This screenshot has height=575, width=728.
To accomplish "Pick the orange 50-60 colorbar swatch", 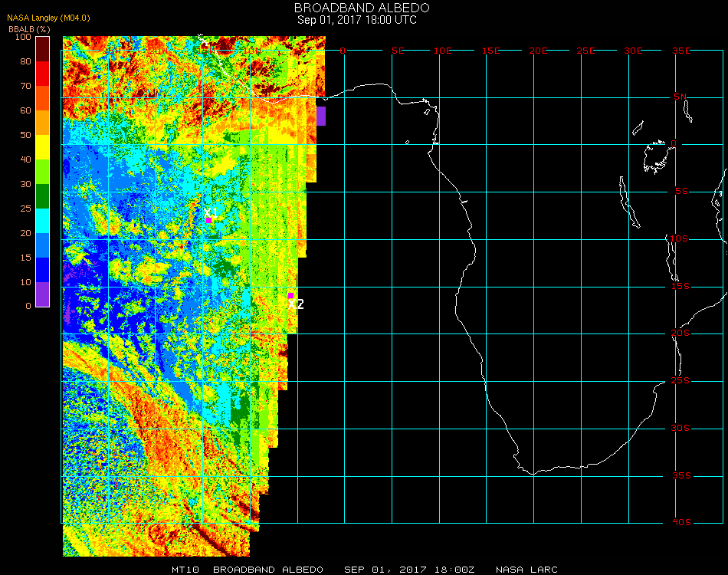I will 43,123.
